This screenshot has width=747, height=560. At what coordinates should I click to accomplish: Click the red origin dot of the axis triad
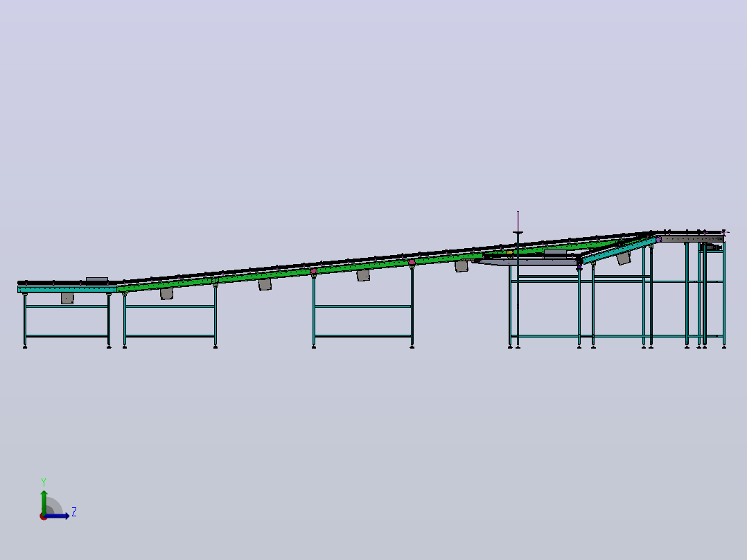(x=43, y=517)
